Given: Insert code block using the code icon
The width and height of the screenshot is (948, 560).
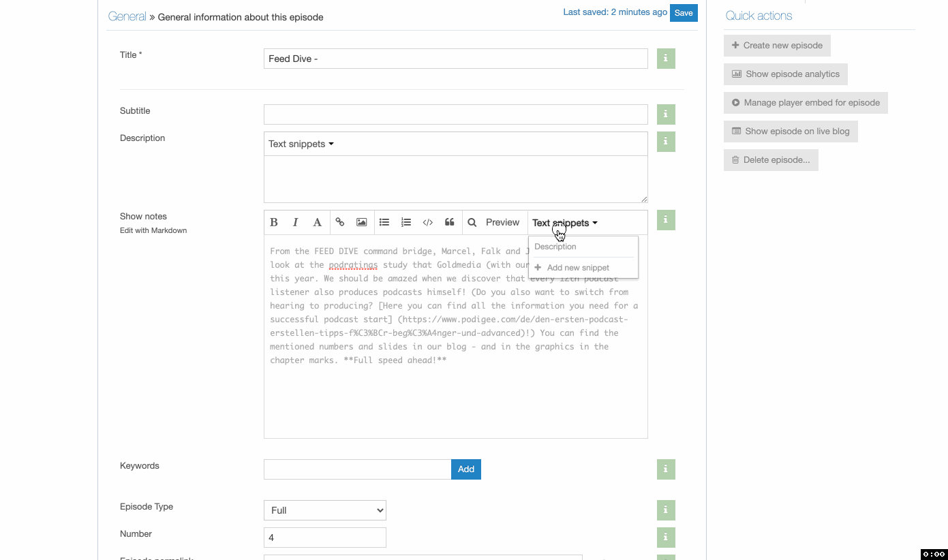Looking at the screenshot, I should 428,222.
